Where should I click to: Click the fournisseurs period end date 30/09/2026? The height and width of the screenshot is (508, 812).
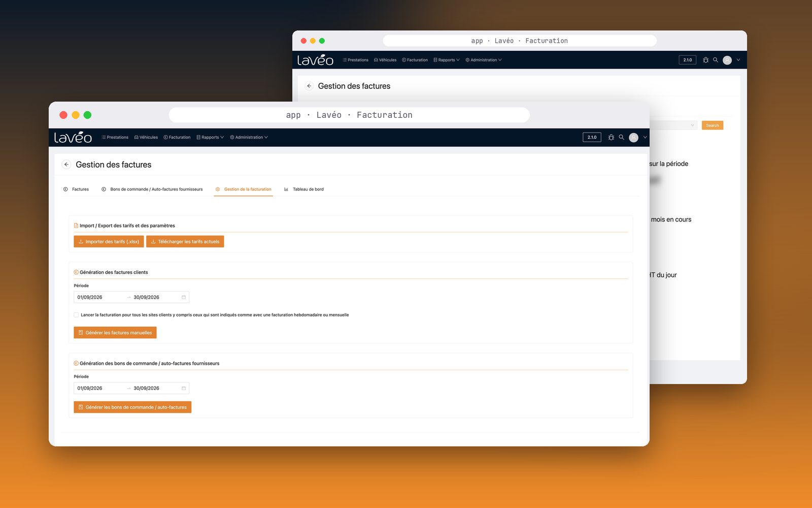click(147, 388)
